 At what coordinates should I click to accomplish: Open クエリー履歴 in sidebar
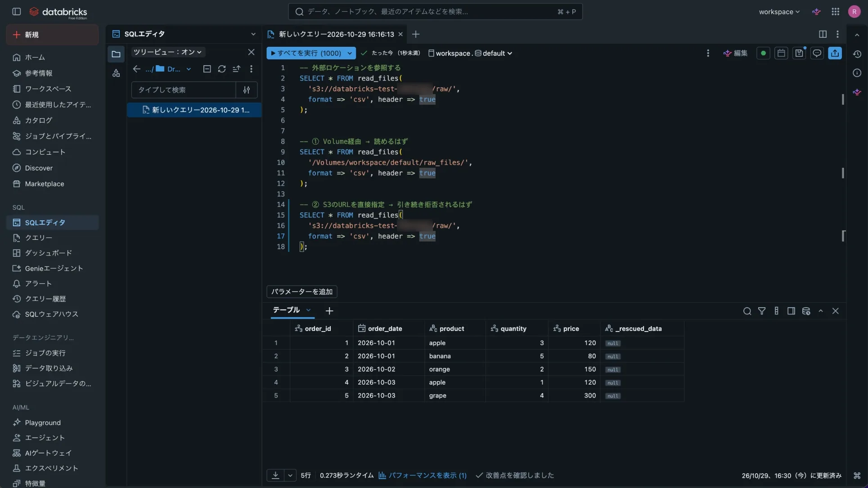tap(52, 299)
